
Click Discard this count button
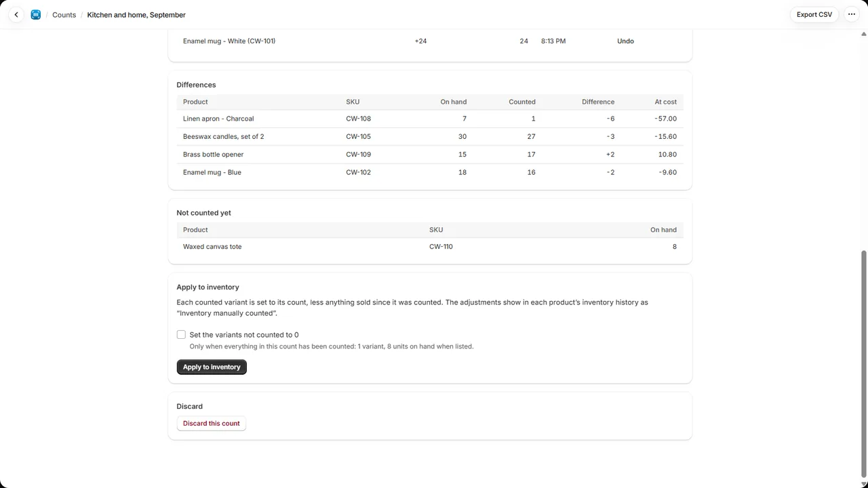211,424
